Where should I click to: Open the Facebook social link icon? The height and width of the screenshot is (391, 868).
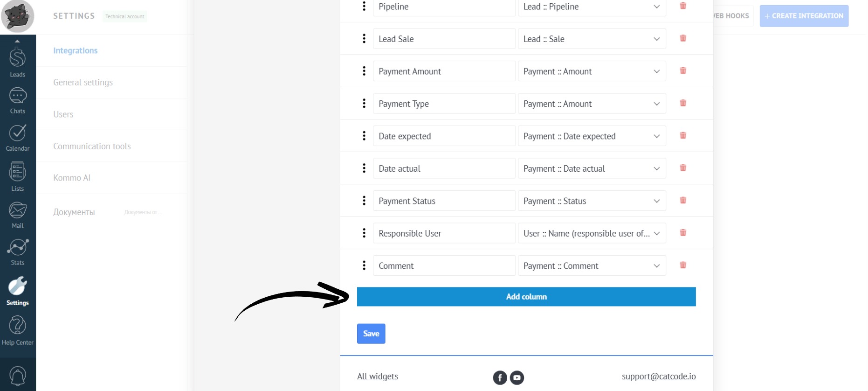point(500,377)
